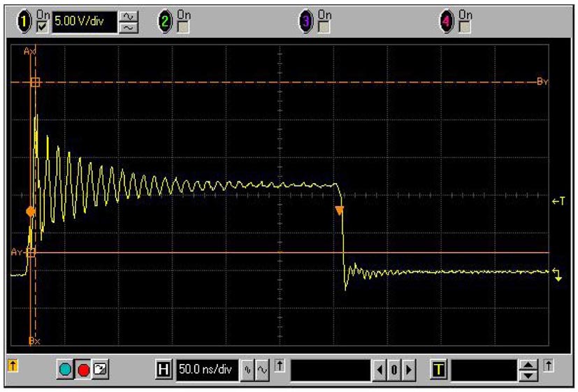The image size is (578, 392).
Task: Move horizontal position left with arrow button
Action: coord(380,369)
